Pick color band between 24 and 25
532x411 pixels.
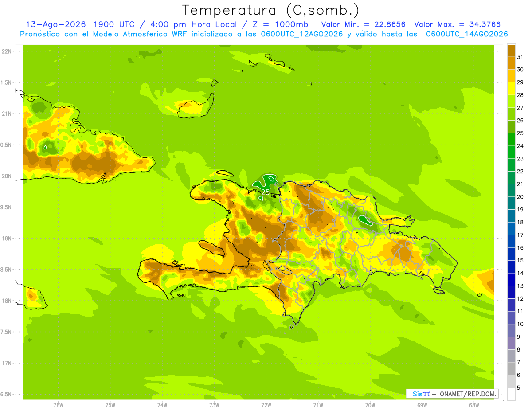[x=511, y=140]
